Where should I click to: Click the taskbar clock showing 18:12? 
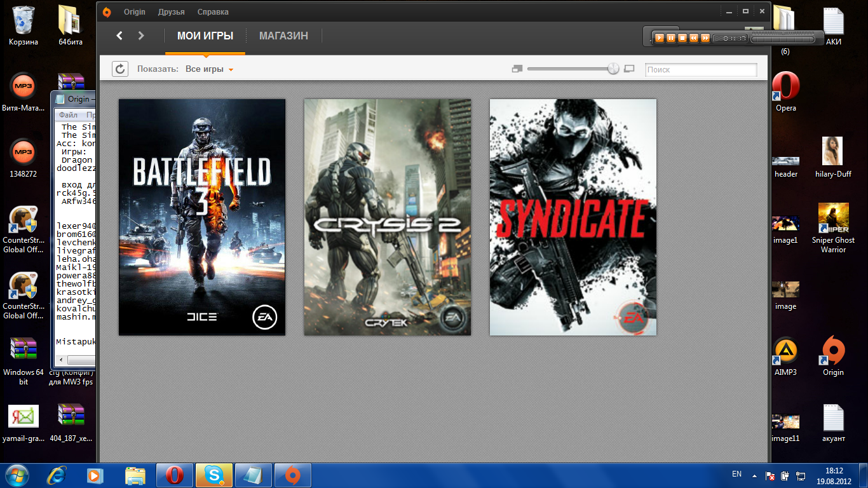coord(834,475)
